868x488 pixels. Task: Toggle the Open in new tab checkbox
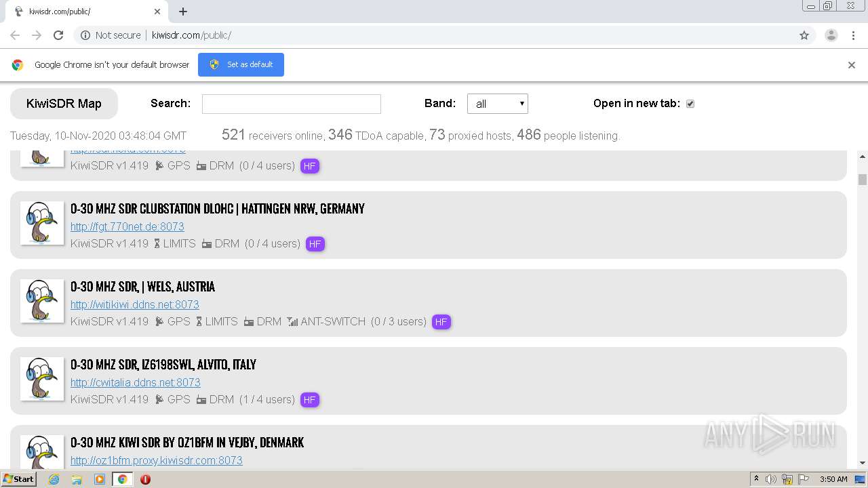pyautogui.click(x=690, y=104)
